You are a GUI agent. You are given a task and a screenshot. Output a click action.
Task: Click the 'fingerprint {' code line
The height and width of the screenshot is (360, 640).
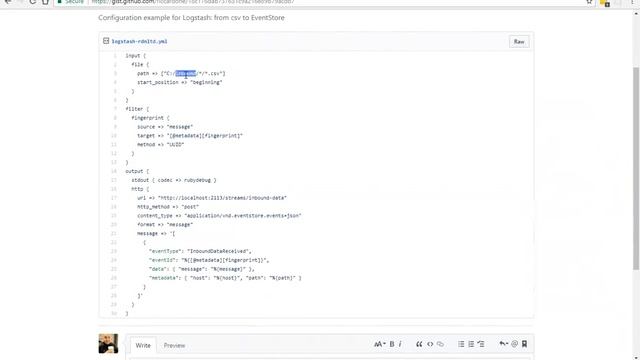(150, 118)
